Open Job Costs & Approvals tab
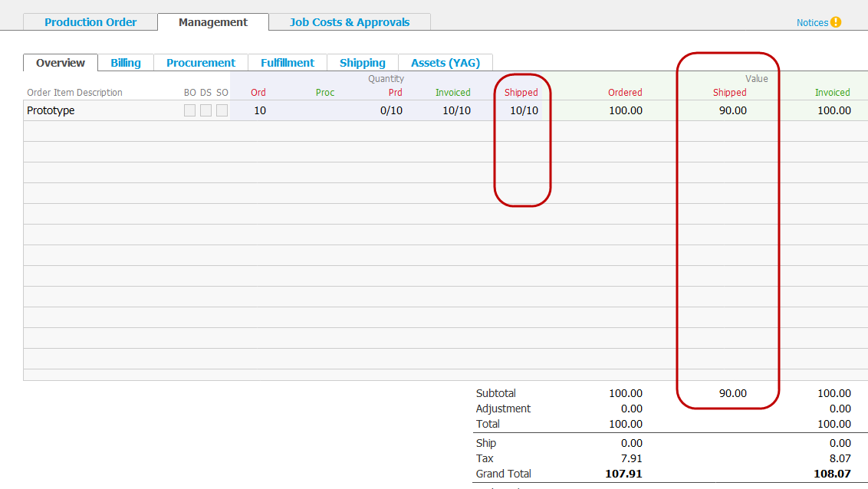 350,22
